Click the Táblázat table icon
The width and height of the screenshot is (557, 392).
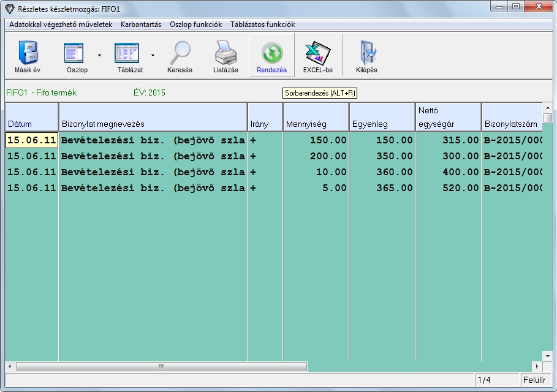(x=127, y=53)
